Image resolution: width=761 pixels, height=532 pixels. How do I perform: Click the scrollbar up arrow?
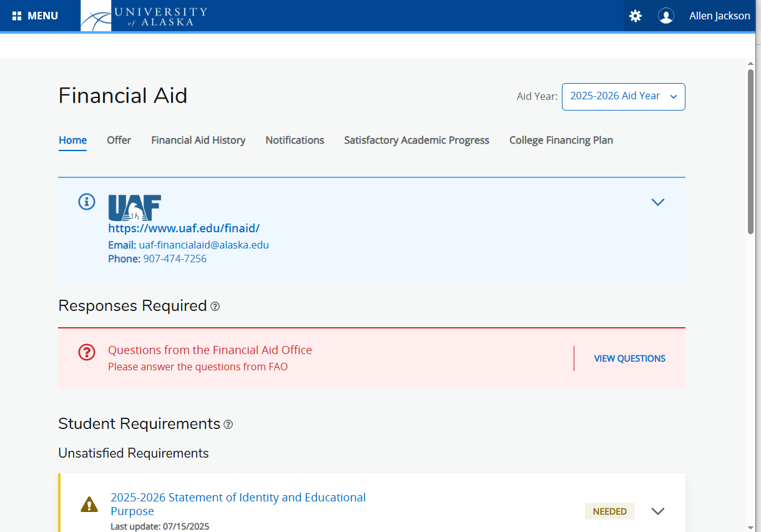[751, 63]
